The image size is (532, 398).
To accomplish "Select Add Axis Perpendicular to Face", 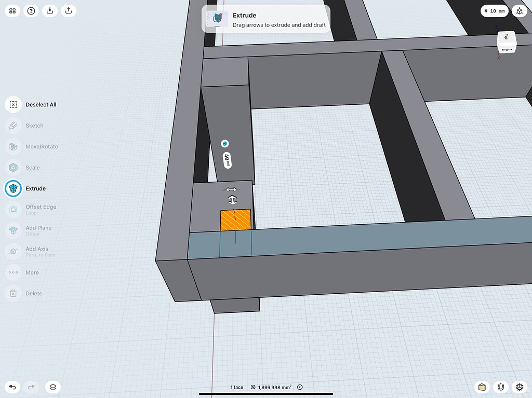I will [34, 251].
